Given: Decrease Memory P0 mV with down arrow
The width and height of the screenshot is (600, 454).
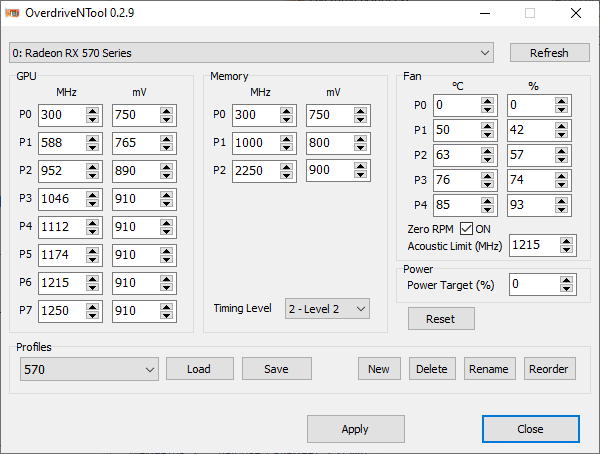Looking at the screenshot, I should coord(360,119).
